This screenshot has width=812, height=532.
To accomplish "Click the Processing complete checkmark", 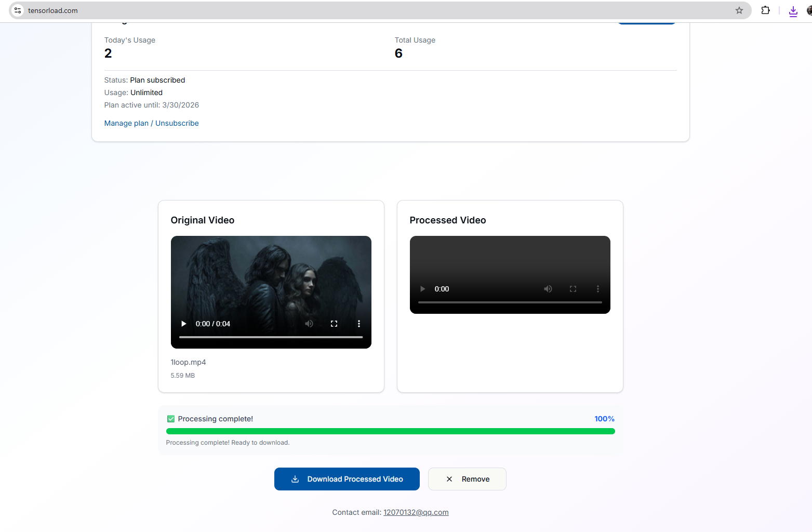I will 170,418.
